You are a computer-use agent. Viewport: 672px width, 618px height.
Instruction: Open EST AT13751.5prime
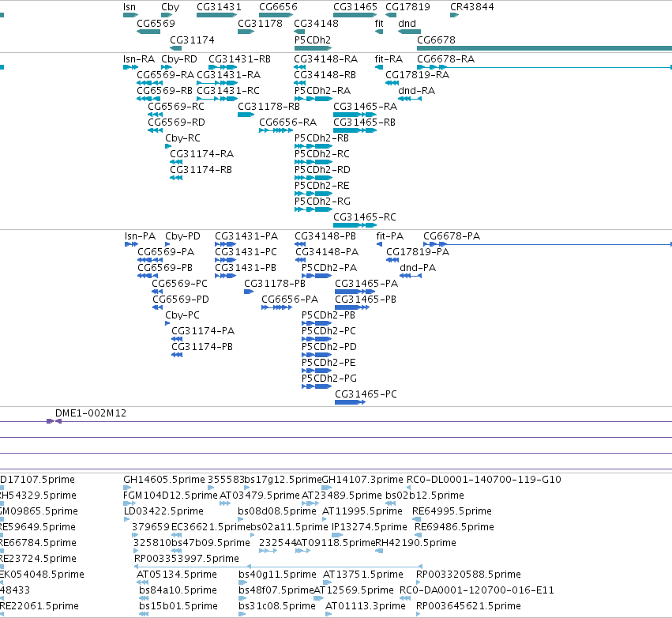coord(363,574)
